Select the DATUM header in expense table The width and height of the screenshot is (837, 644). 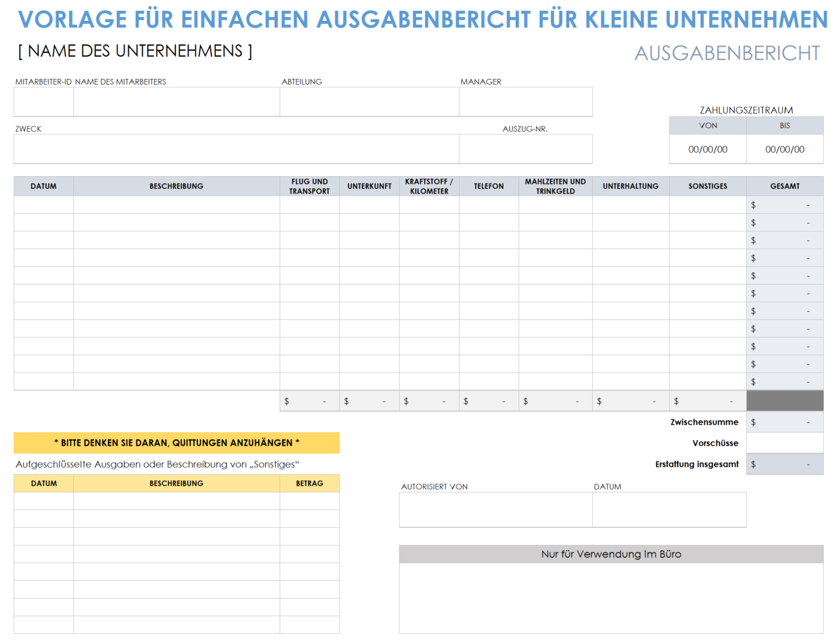coord(44,186)
